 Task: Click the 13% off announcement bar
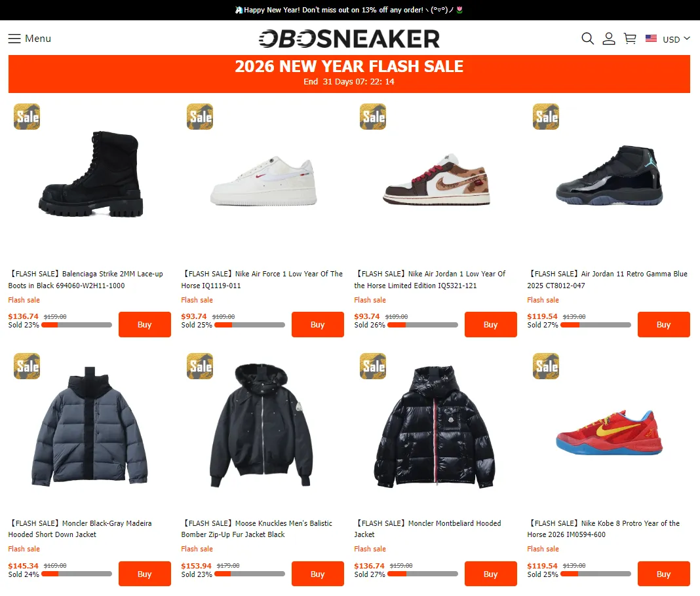point(349,10)
